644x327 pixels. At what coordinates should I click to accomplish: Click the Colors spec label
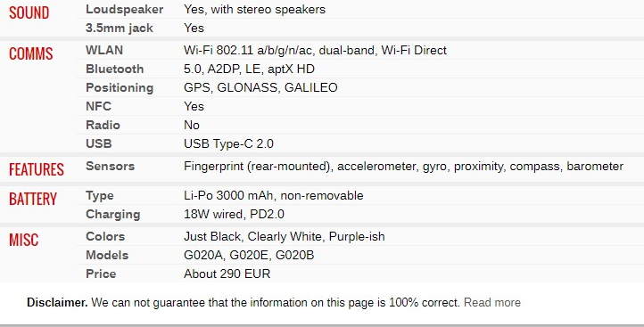(105, 236)
